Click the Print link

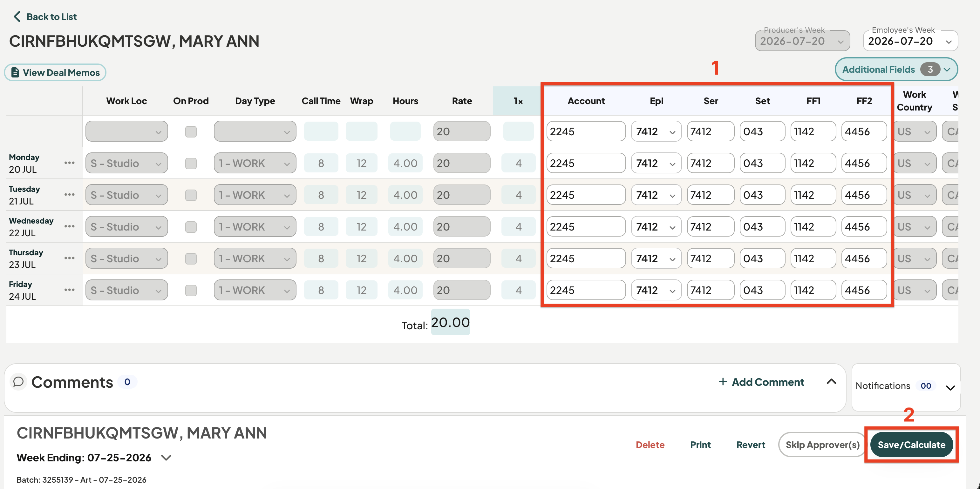pos(700,445)
